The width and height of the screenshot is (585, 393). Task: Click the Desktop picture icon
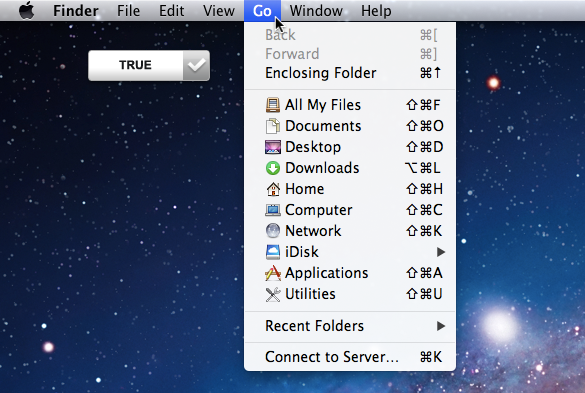point(273,147)
